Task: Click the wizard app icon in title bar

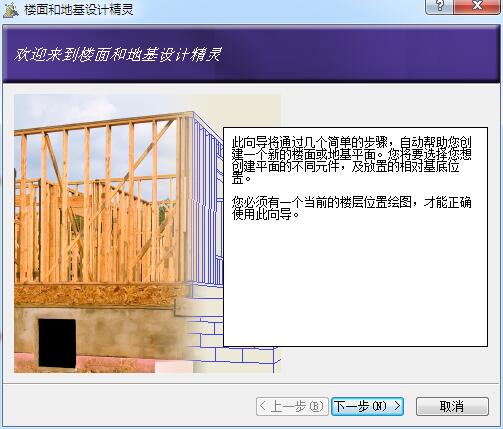Action: click(10, 9)
